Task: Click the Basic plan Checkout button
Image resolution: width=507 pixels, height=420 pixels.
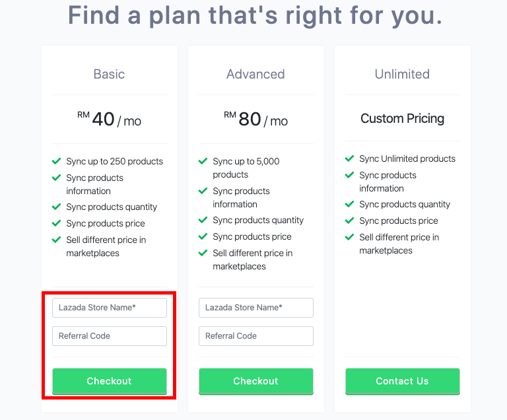Action: coord(109,381)
